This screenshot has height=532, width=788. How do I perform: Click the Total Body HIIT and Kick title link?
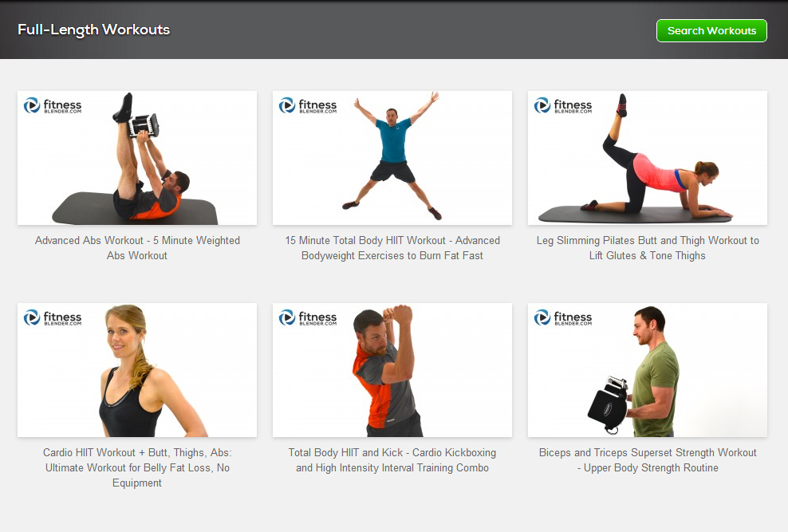tap(392, 460)
